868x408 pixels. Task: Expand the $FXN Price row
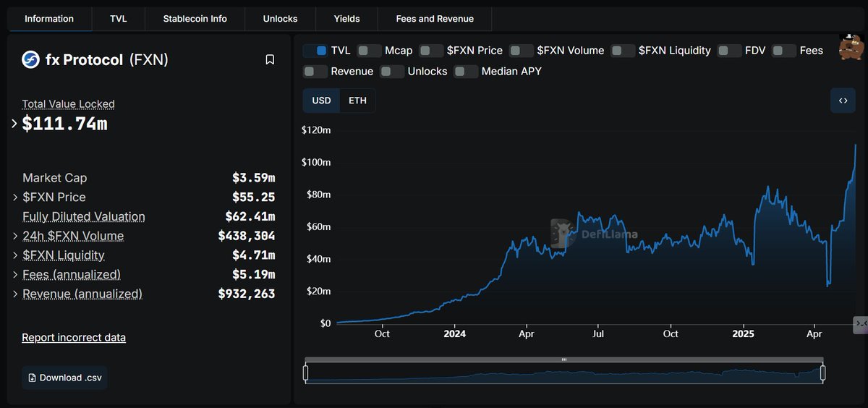[x=16, y=197]
